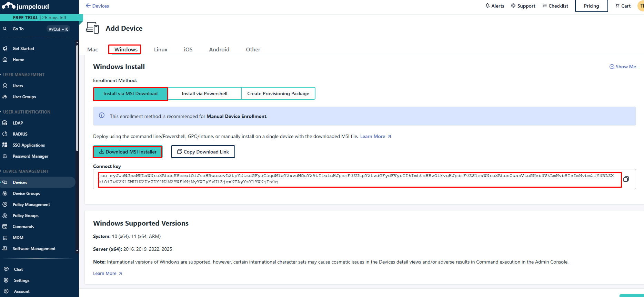The width and height of the screenshot is (644, 297).
Task: Click the Policy Management icon
Action: 5,205
